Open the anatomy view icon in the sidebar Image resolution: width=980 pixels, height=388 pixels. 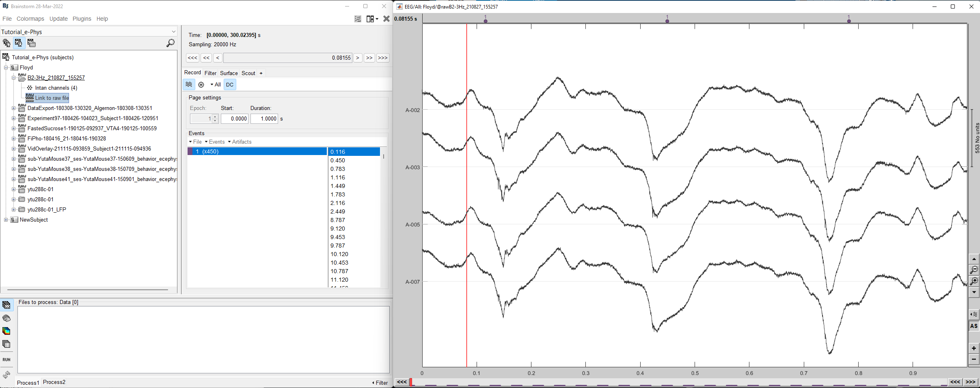[x=6, y=43]
